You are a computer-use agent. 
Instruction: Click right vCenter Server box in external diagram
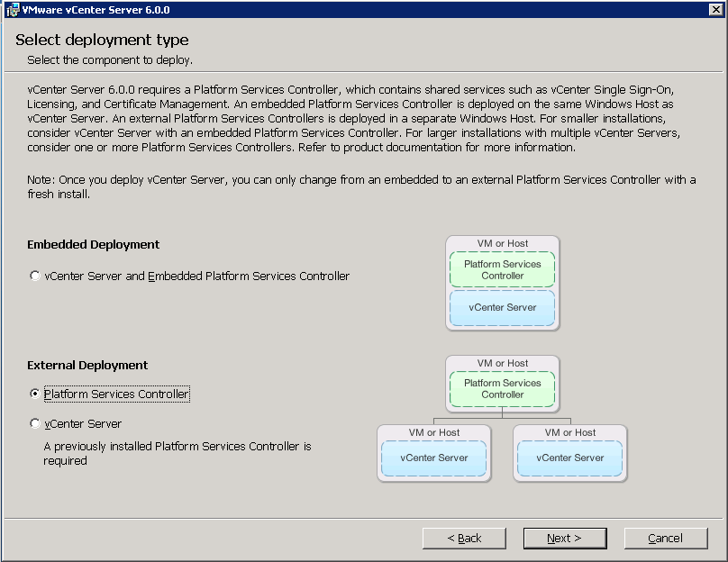point(570,458)
